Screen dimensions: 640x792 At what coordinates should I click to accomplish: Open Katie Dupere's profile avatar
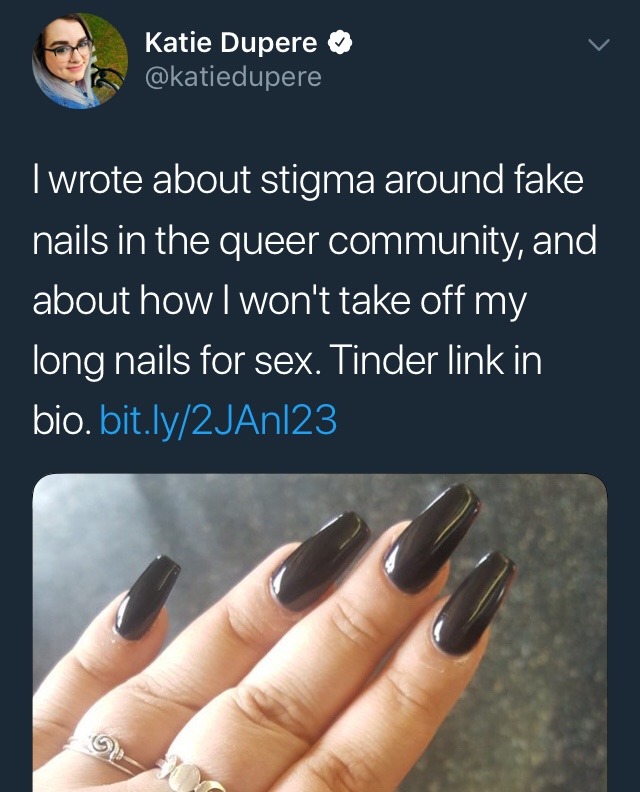pos(80,61)
